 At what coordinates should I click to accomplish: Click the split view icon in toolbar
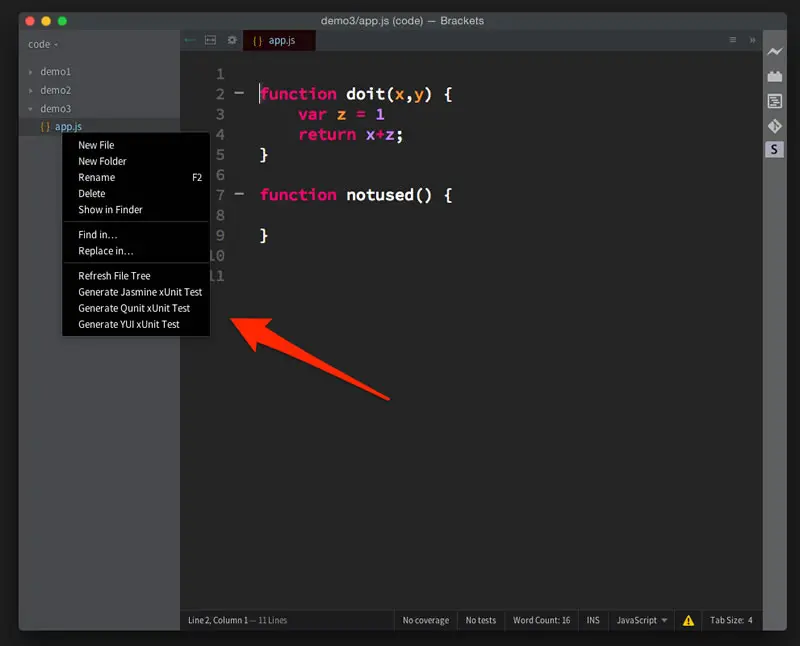[210, 40]
